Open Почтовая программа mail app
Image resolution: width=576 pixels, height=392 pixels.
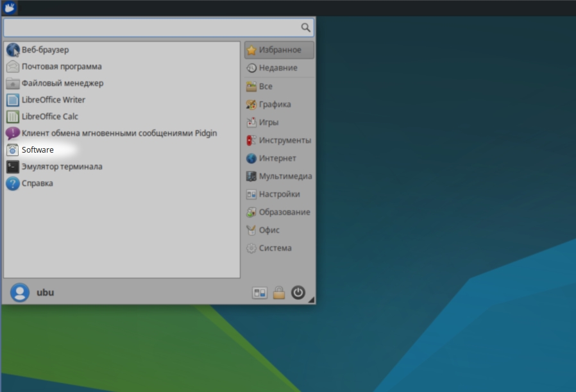[x=122, y=67]
